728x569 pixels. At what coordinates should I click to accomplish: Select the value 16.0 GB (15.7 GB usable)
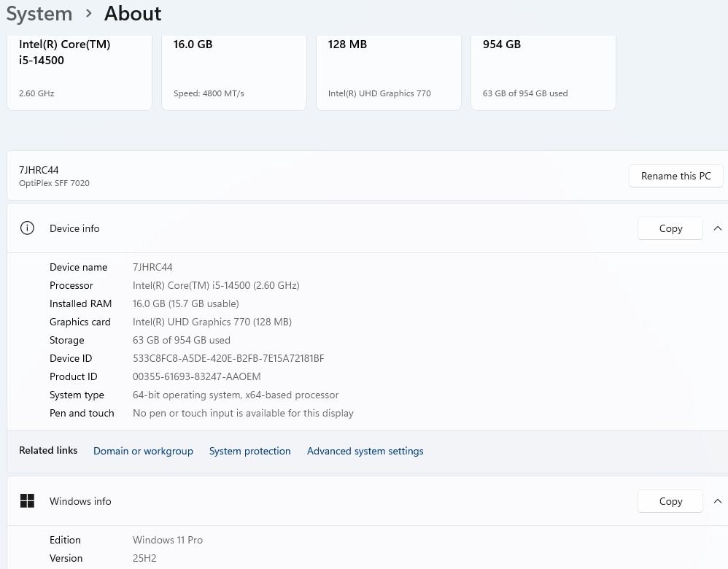(x=186, y=303)
